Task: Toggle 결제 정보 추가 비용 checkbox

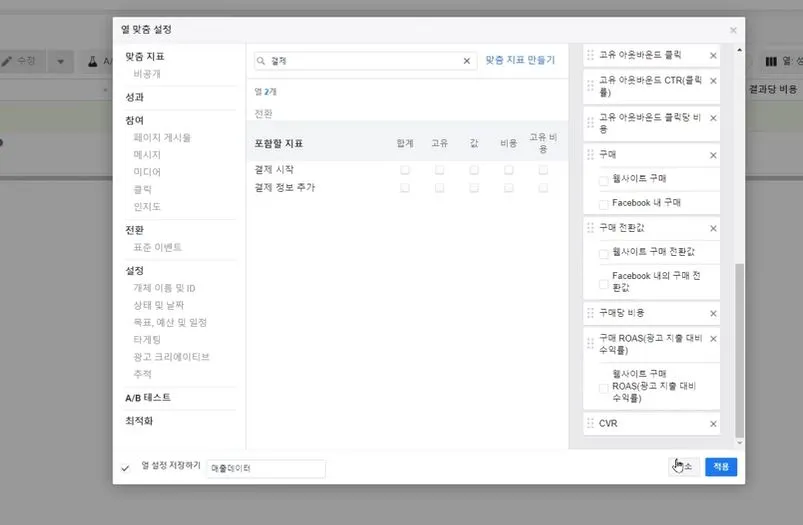Action: coord(509,188)
